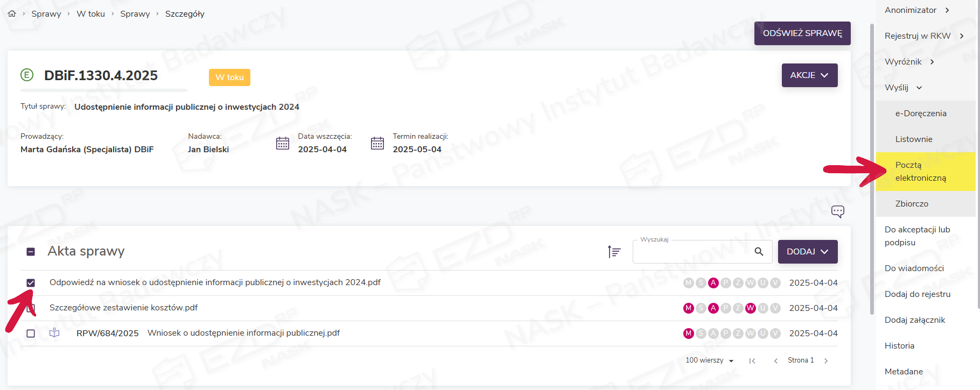Expand the DODAJ dropdown button

[807, 252]
